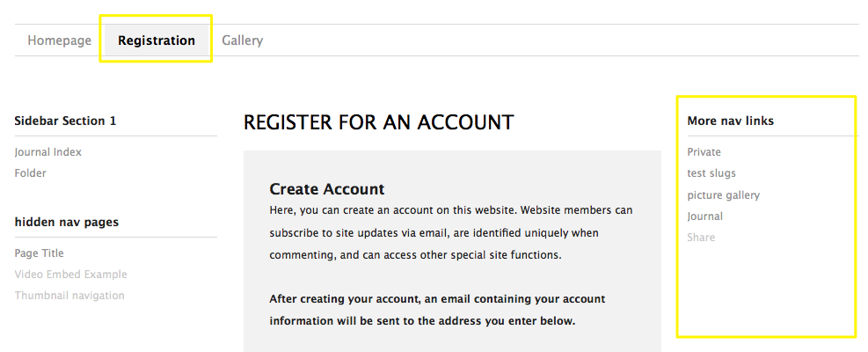The width and height of the screenshot is (868, 352).
Task: Select the Registration tab
Action: (x=157, y=40)
